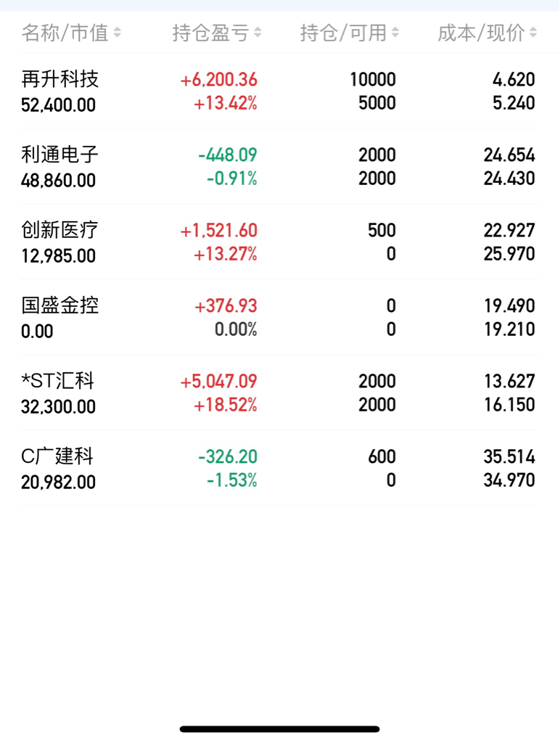Screen dimensions: 560x743
Task: Tap sort arrows beside 成本/现价
Action: [533, 33]
